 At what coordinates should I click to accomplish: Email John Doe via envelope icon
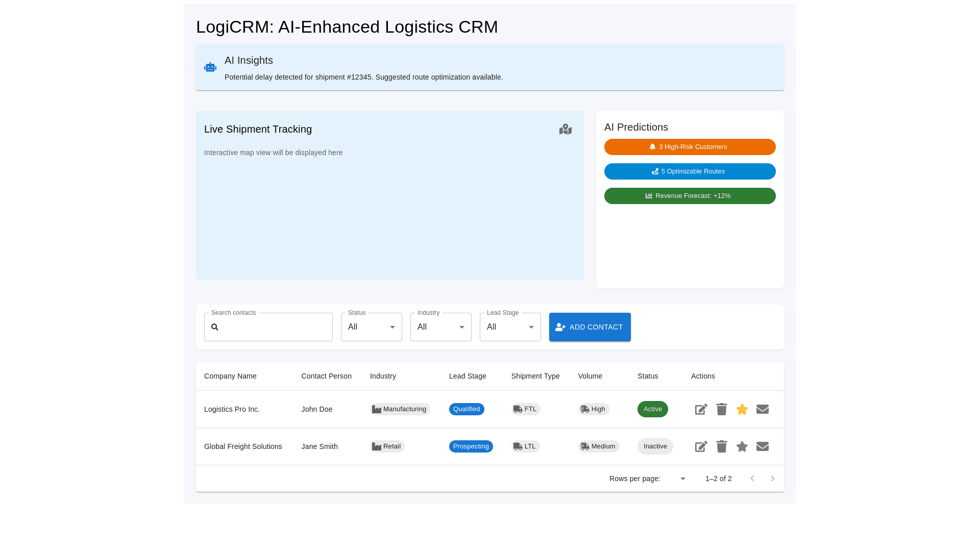pos(762,409)
